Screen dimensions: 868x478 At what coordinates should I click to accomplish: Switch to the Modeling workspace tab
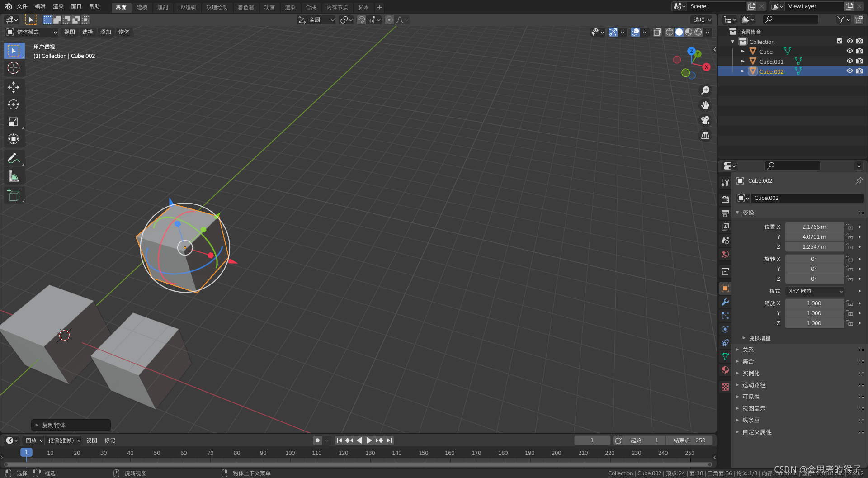pyautogui.click(x=142, y=8)
